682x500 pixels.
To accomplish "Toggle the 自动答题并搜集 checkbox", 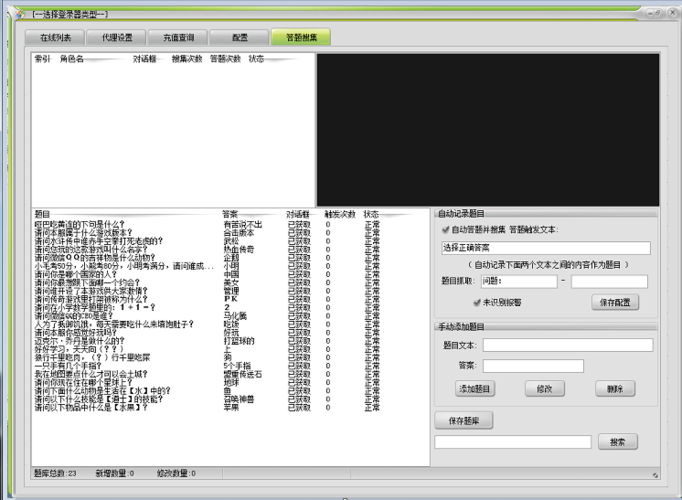I will point(445,229).
